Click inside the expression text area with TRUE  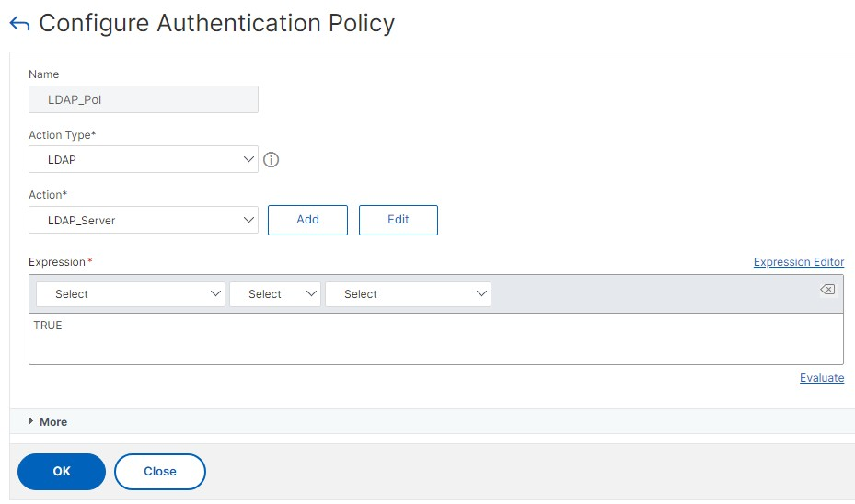(436, 338)
